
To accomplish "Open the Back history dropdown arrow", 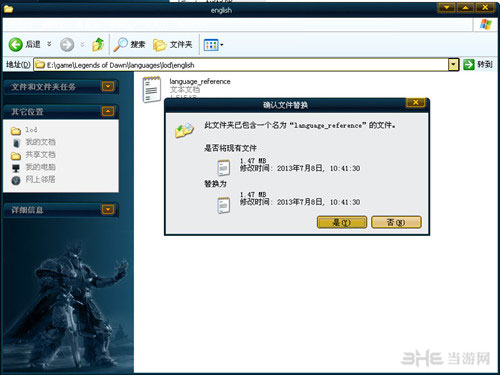I will [49, 44].
